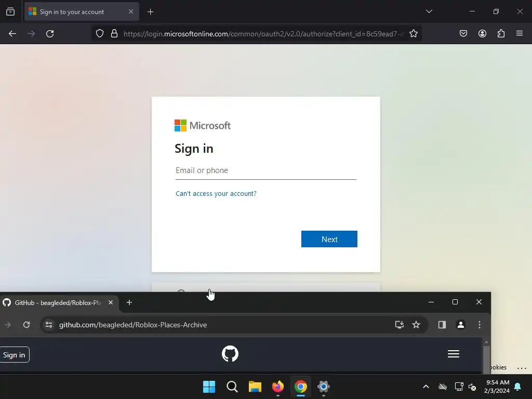
Task: Open File Explorer from taskbar
Action: 255,387
